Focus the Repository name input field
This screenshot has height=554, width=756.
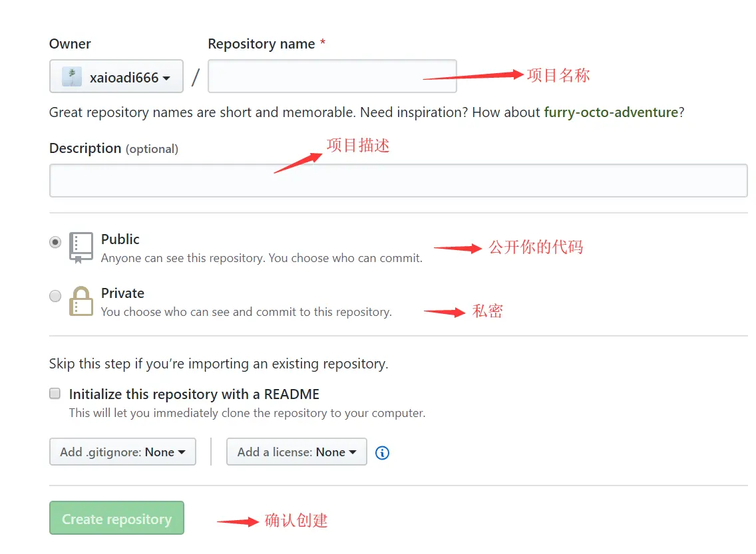[332, 76]
